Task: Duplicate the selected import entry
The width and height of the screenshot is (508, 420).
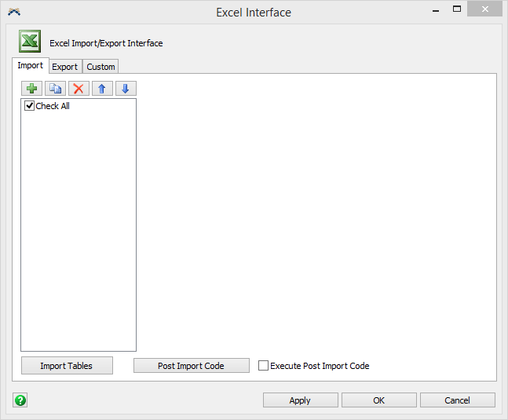Action: coord(56,89)
